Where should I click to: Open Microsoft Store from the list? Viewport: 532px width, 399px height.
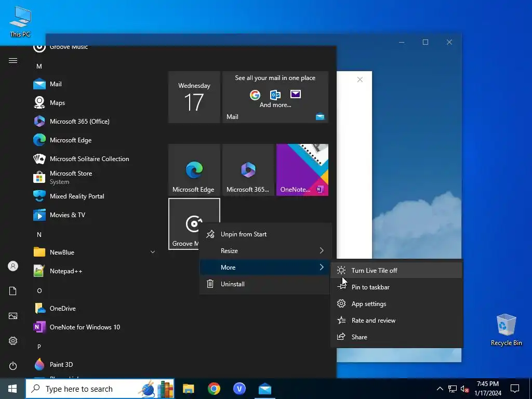click(x=94, y=177)
